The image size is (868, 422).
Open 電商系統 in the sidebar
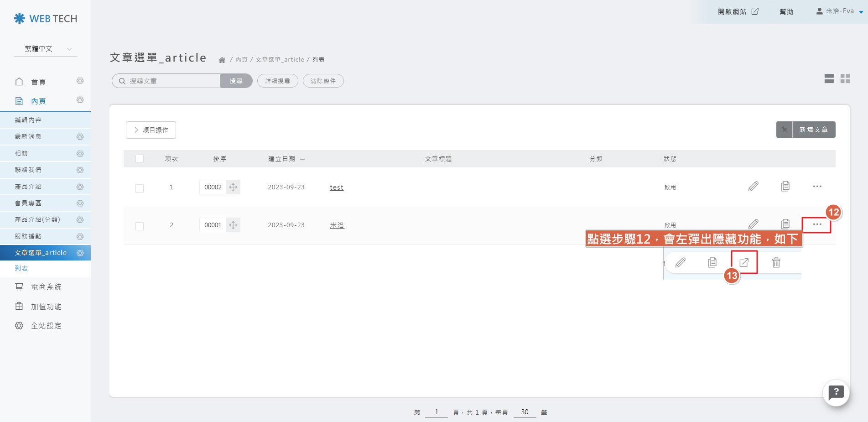point(46,287)
